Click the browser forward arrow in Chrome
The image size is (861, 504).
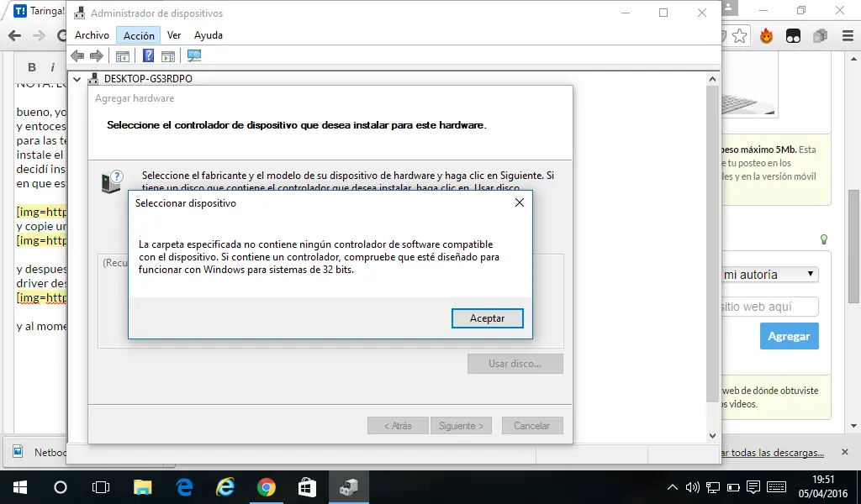[39, 36]
